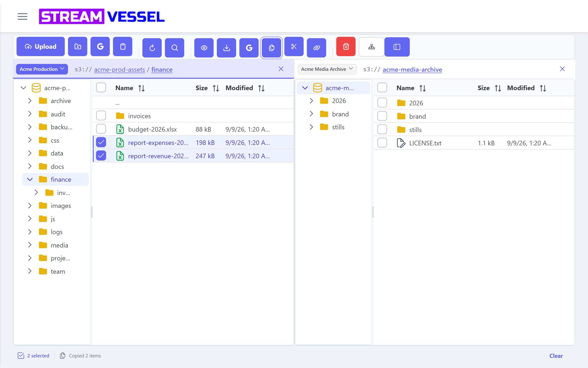Check the stills folder checkbox in the right list
The image size is (588, 368).
tap(382, 129)
